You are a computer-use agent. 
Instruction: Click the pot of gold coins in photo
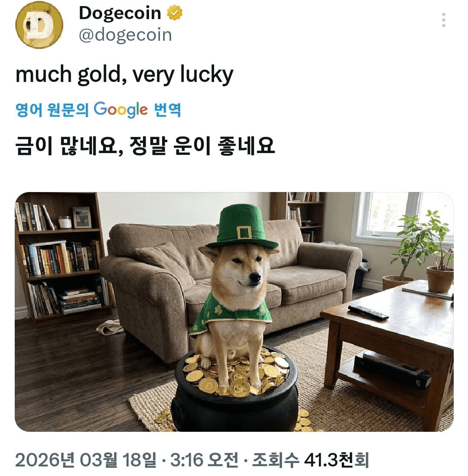pos(234,391)
